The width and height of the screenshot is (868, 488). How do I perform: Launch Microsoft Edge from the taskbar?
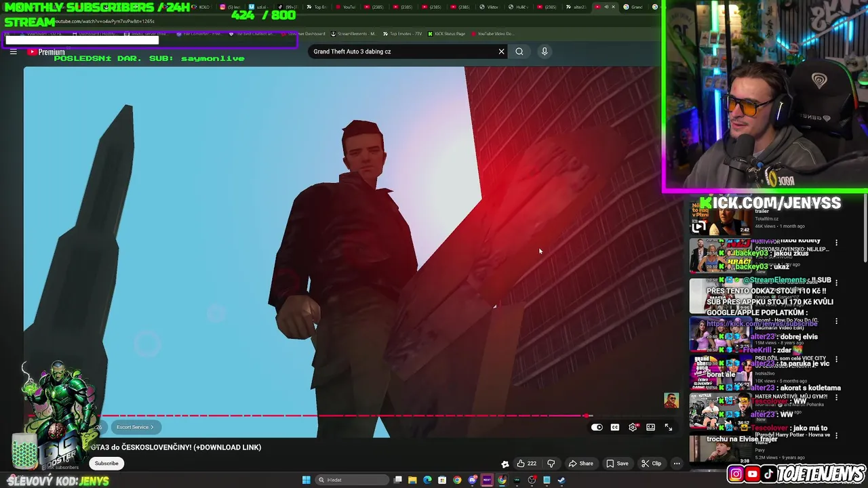coord(427,480)
